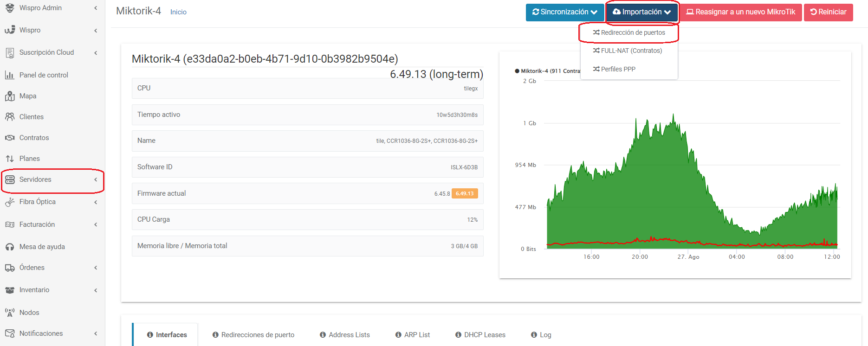
Task: Click the Órdenes truck icon
Action: [10, 268]
